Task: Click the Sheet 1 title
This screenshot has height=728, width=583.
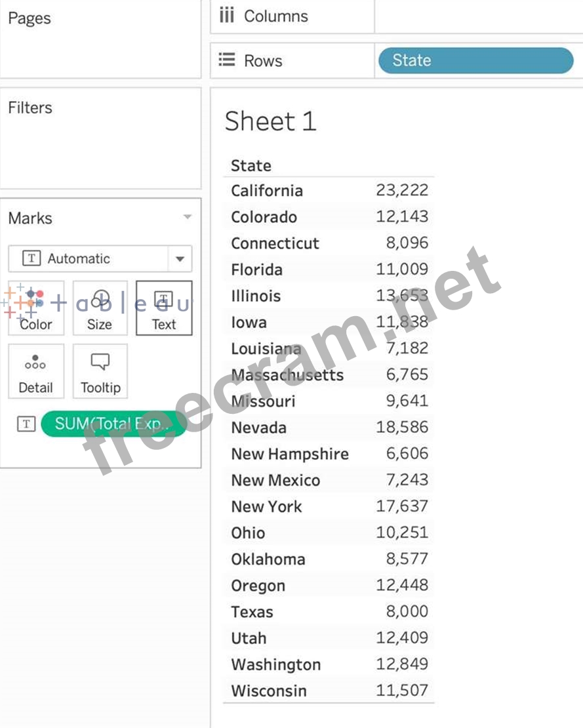Action: tap(270, 121)
